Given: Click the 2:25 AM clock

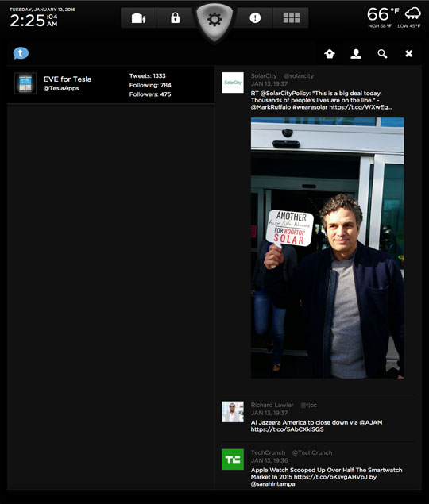Looking at the screenshot, I should pyautogui.click(x=33, y=21).
